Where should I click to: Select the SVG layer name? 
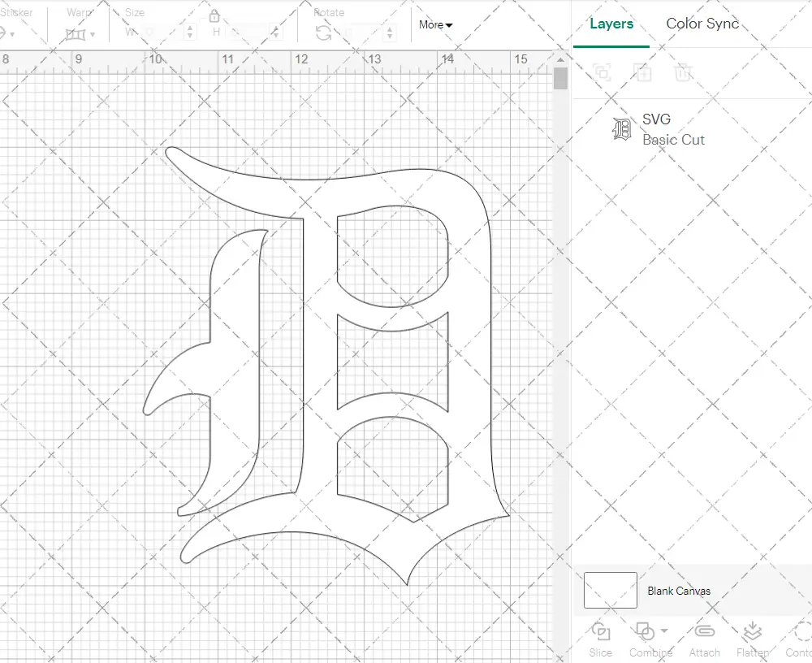[656, 119]
